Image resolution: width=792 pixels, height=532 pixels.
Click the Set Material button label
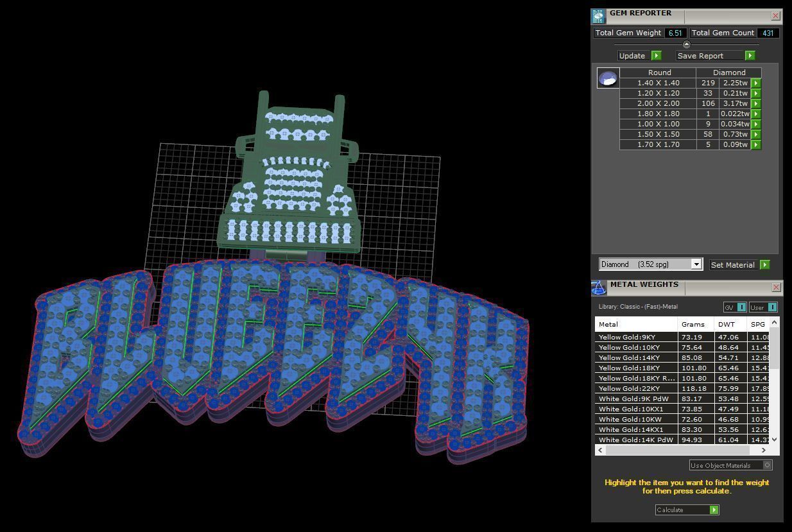click(x=732, y=264)
